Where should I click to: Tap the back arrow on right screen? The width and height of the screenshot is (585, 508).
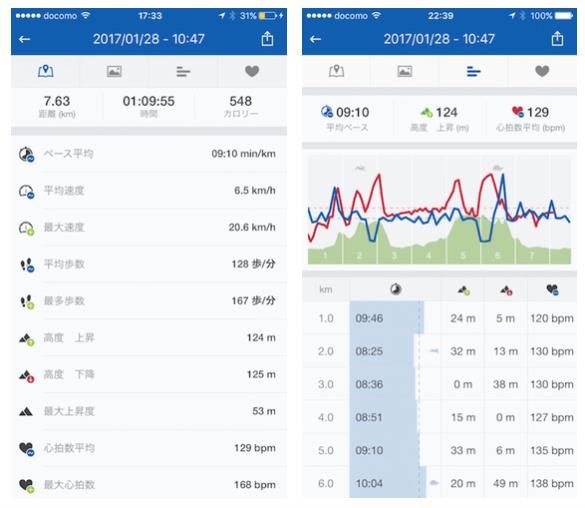point(316,39)
